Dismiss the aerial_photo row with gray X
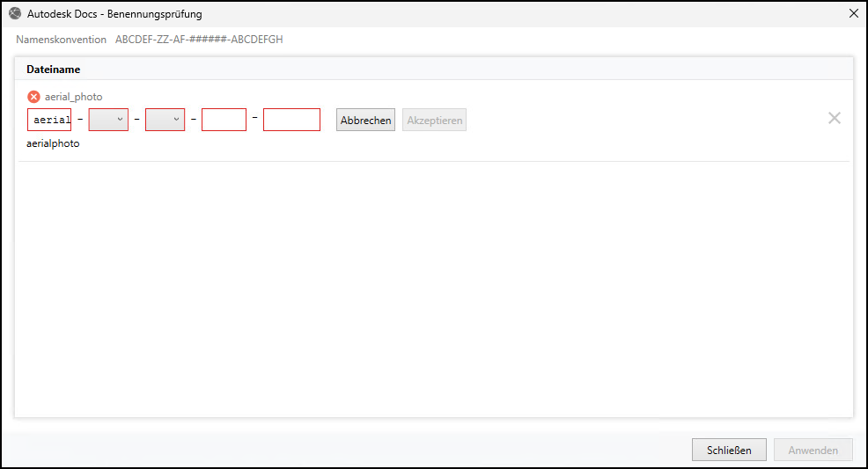Screen dimensions: 868x469 pyautogui.click(x=835, y=118)
